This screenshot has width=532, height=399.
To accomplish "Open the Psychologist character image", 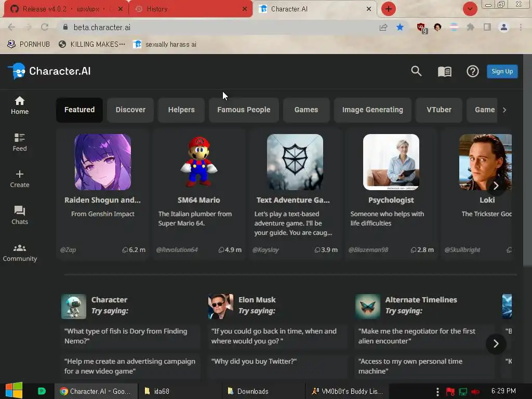I will pyautogui.click(x=391, y=162).
